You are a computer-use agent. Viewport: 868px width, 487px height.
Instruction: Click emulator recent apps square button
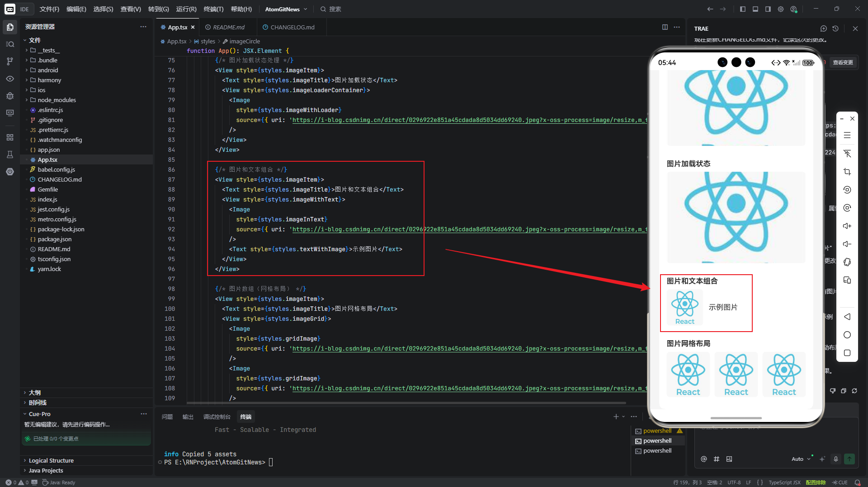(847, 353)
